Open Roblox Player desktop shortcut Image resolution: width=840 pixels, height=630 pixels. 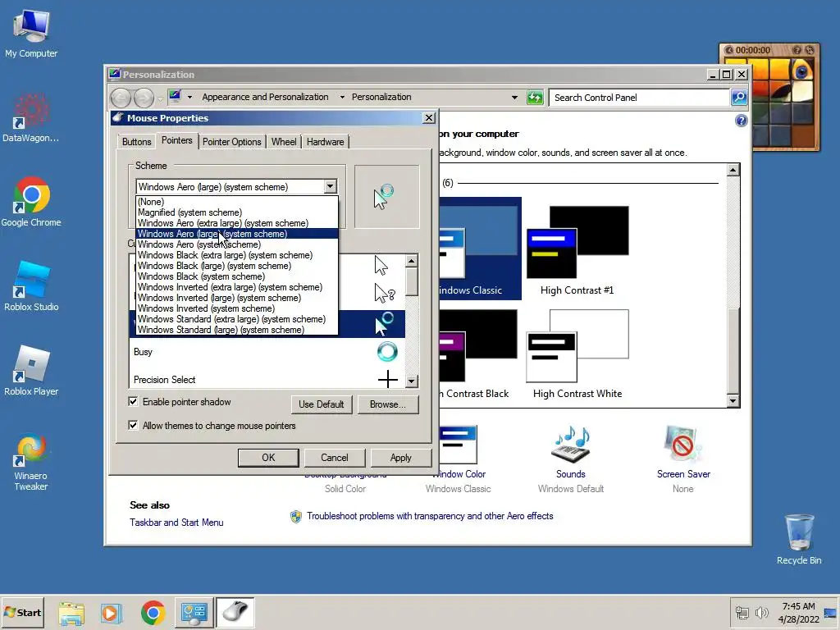tap(31, 372)
